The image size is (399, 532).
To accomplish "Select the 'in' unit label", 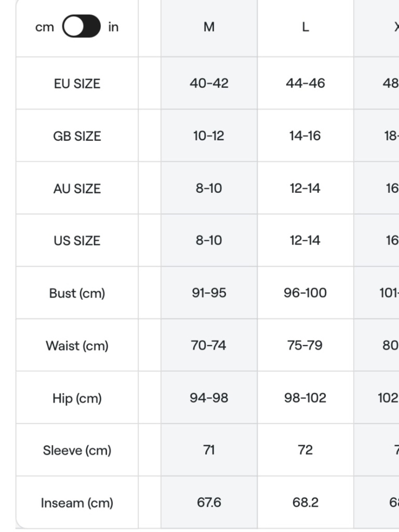I will coord(113,27).
